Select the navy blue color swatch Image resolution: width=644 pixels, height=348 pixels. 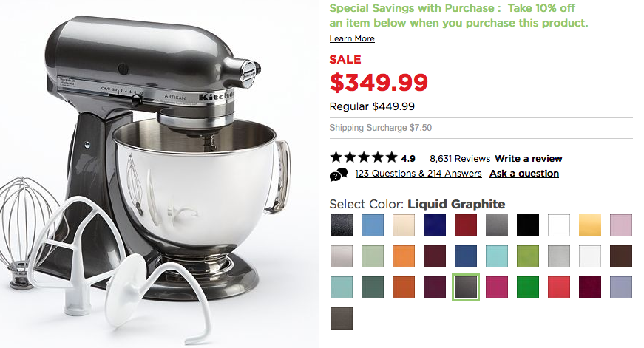click(435, 225)
